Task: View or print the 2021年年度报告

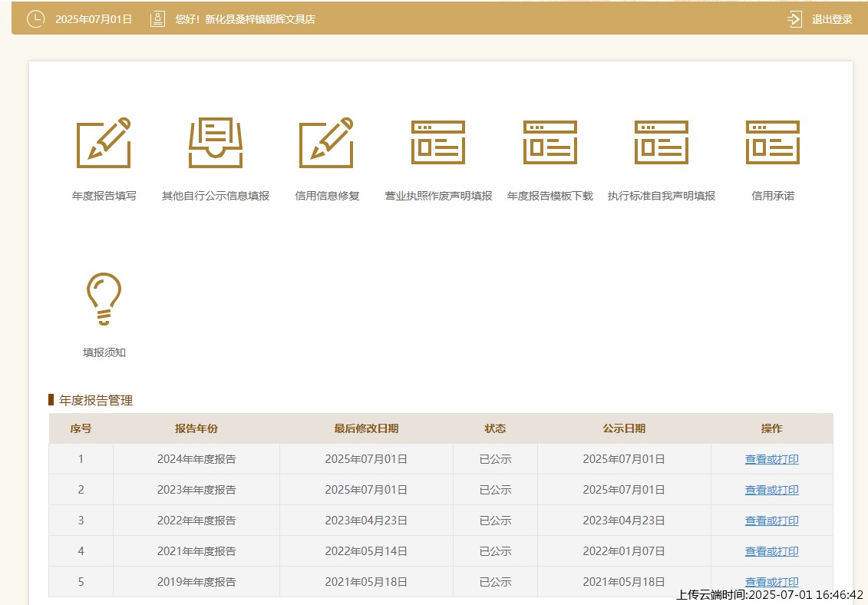Action: [771, 551]
